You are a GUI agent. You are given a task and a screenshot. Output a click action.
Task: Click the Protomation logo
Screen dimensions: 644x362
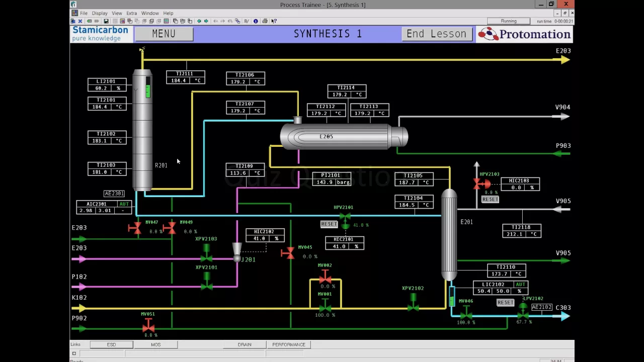pos(524,34)
